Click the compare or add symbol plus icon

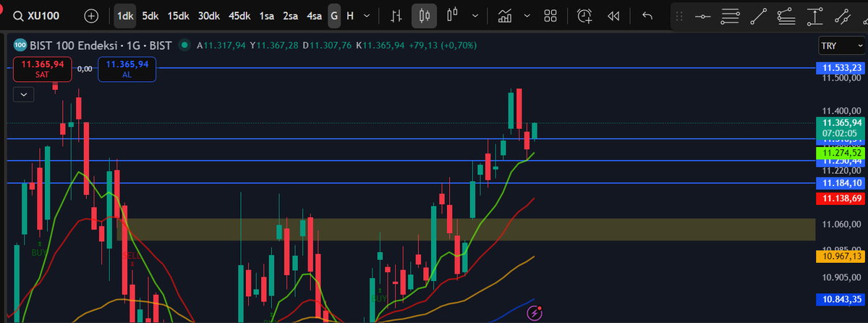pos(91,15)
